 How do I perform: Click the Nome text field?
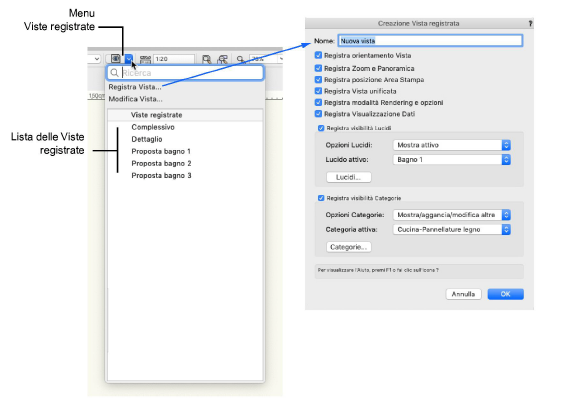(x=430, y=41)
